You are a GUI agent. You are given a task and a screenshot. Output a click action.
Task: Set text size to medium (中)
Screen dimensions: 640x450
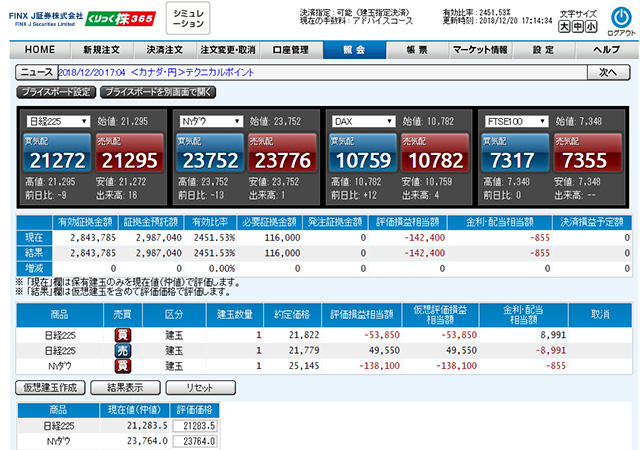tap(578, 26)
